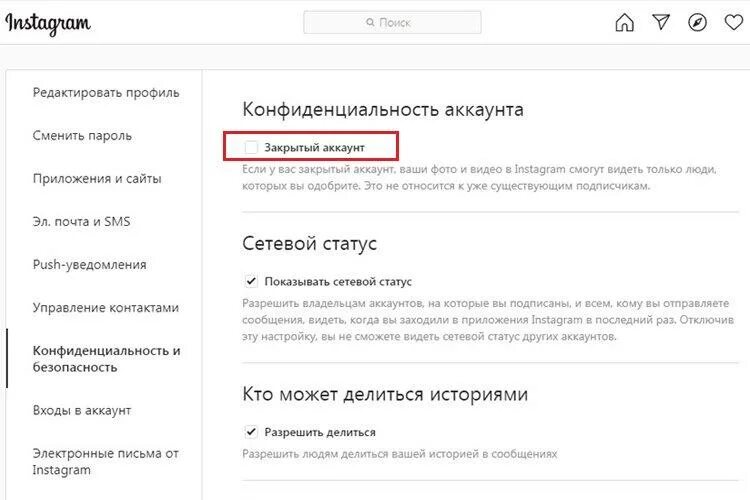
Task: Open Управление контактами section
Action: [x=106, y=308]
